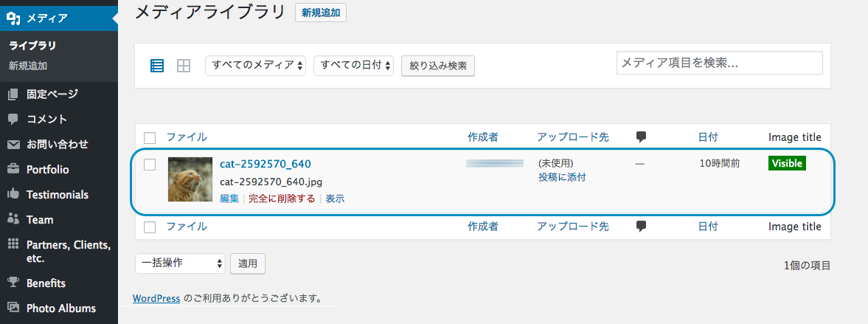
Task: Click the Benefits trophy icon
Action: 13,283
